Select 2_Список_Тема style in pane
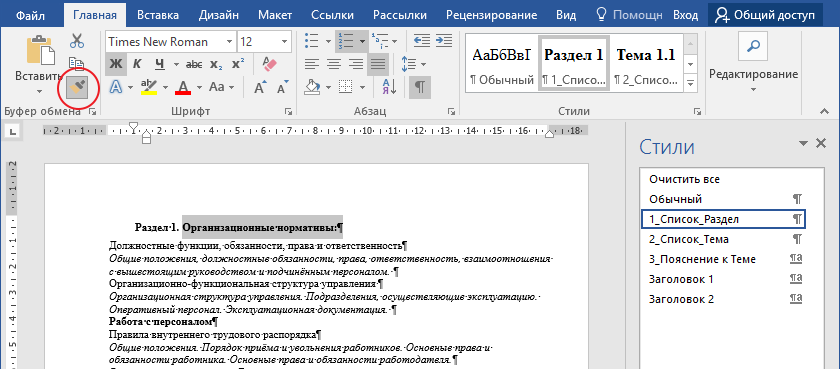Viewport: 840px width, 369px height. point(723,239)
